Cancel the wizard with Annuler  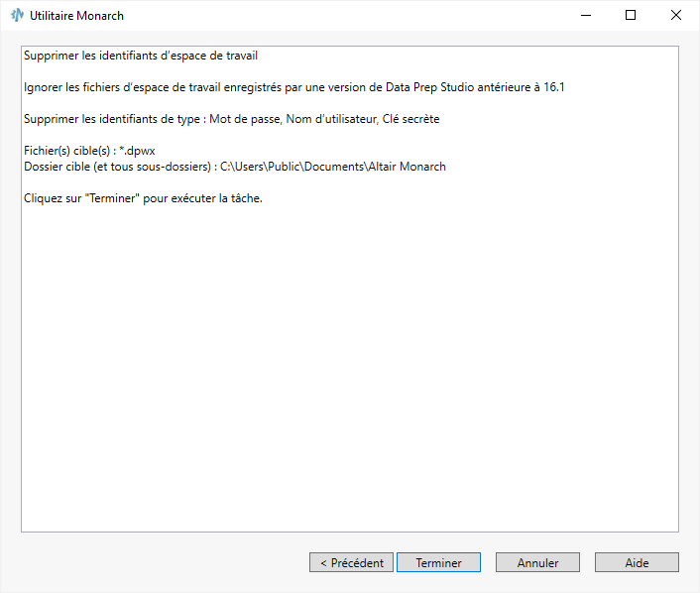coord(537,562)
